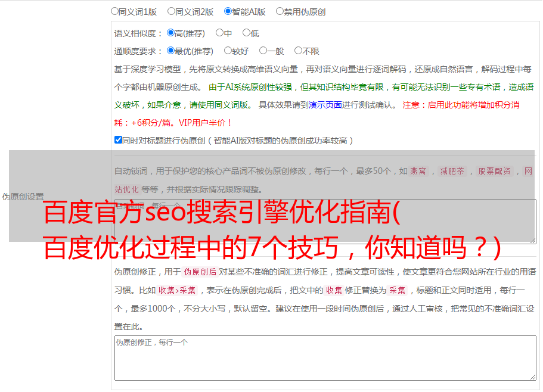Screen dimensions: 543x392
Task: Click the 自动锁词 textarea
Action: click(x=325, y=222)
